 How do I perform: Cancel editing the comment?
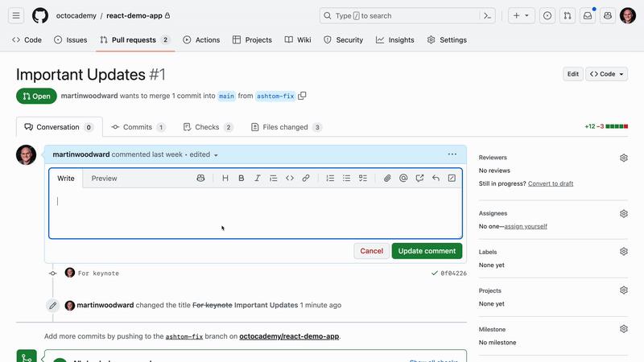pos(371,251)
